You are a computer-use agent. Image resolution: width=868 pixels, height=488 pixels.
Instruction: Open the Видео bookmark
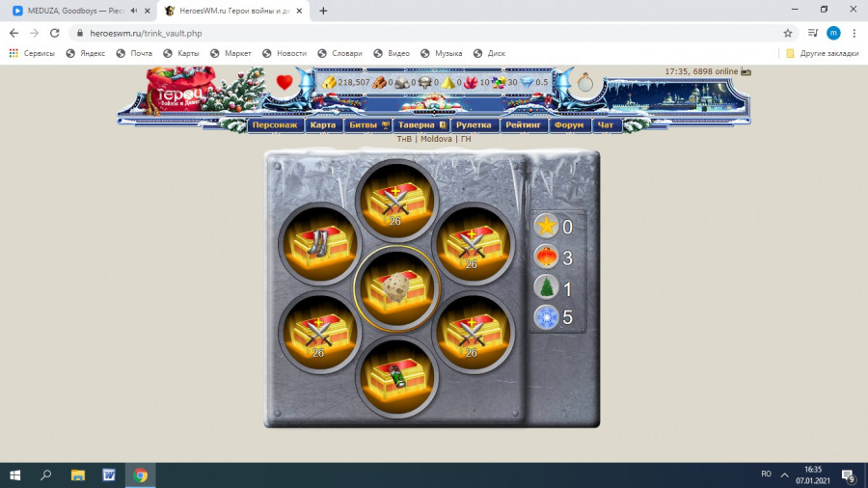(392, 53)
